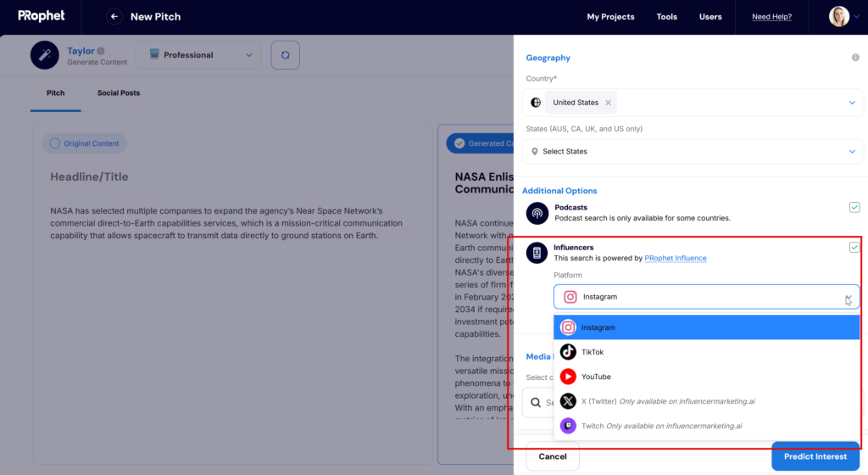
Task: Click the Influencers icon
Action: 537,253
